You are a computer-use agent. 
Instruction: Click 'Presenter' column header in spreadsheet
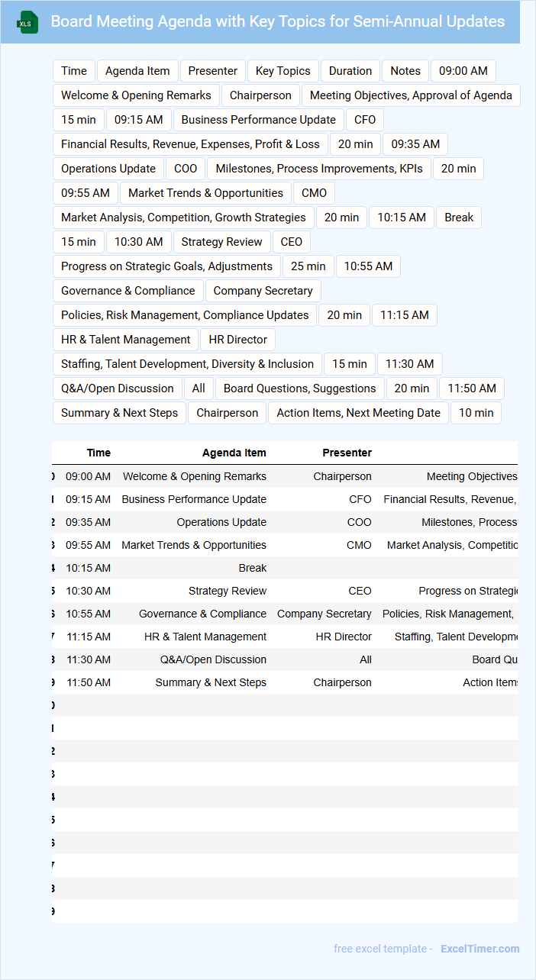point(347,453)
